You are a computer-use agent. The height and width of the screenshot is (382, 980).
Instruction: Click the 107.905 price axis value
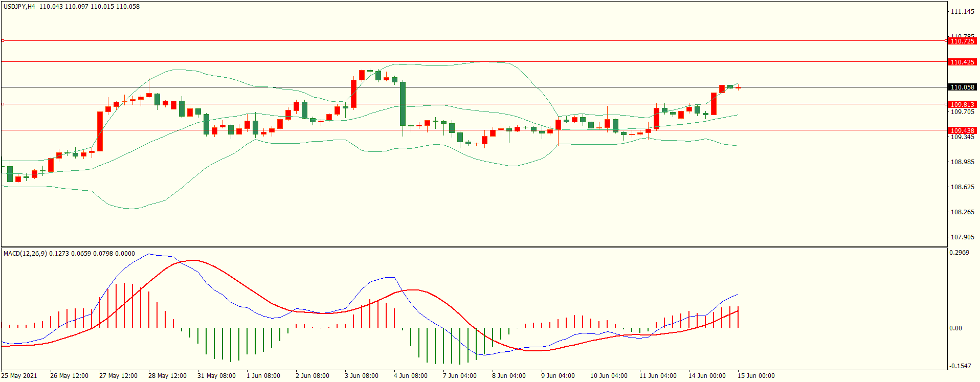[x=962, y=237]
